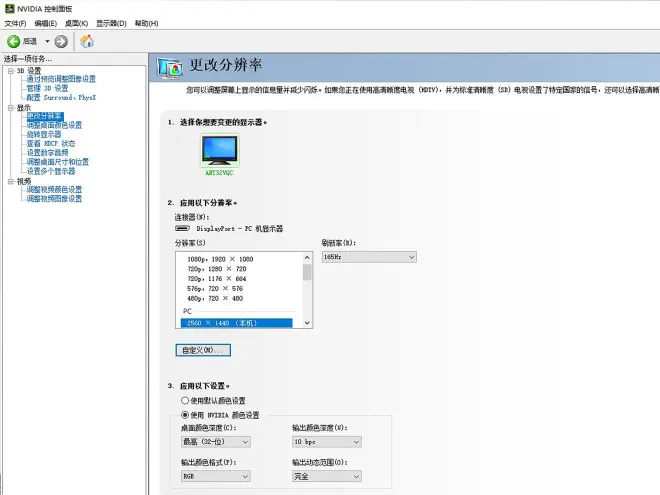The image size is (660, 495).
Task: Open the 文件(F) menu
Action: pos(15,23)
